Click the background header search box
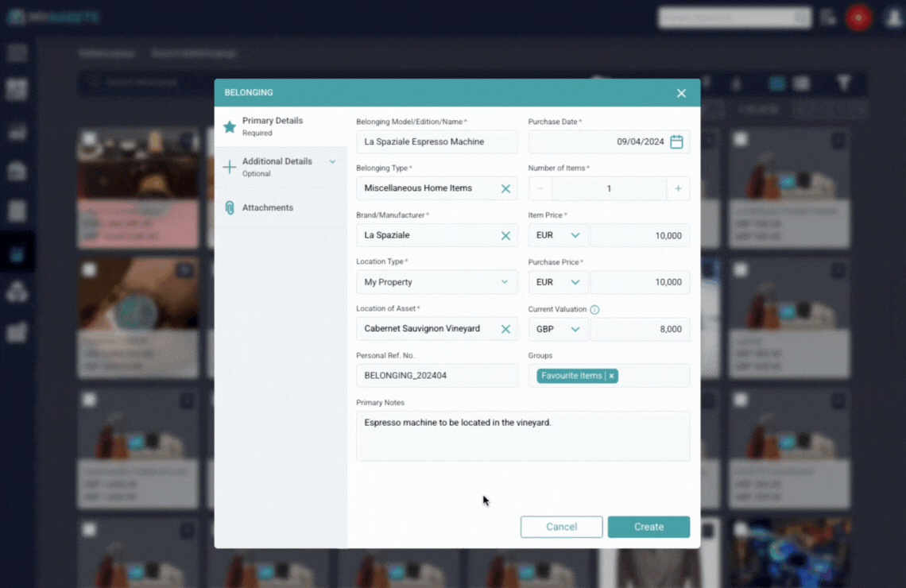This screenshot has width=906, height=588. click(x=734, y=18)
